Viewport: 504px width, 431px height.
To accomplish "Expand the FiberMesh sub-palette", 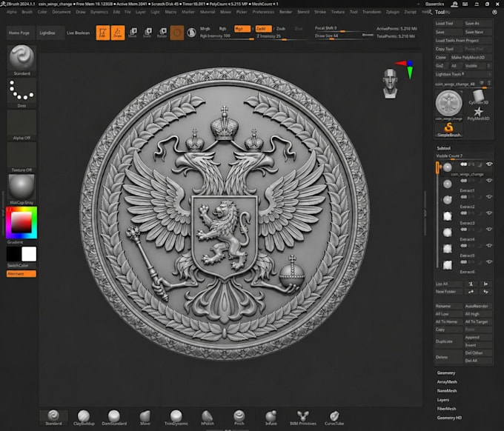I will click(x=446, y=409).
